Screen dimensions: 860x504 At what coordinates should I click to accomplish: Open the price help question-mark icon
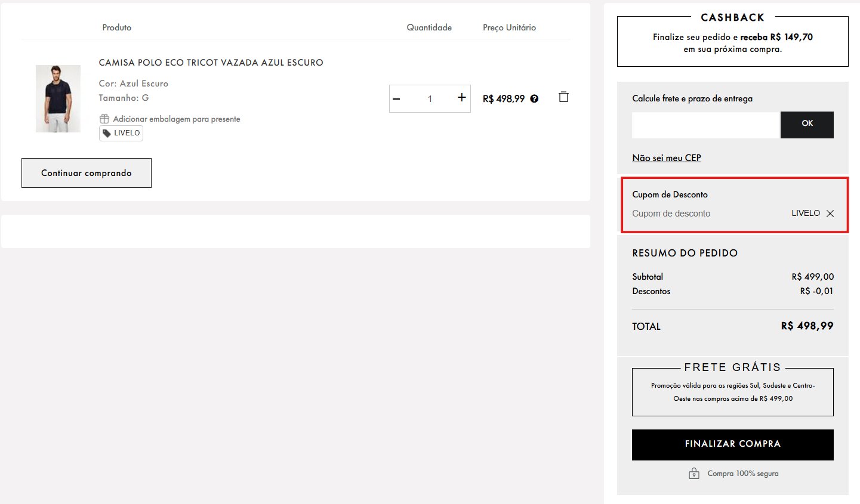[534, 99]
